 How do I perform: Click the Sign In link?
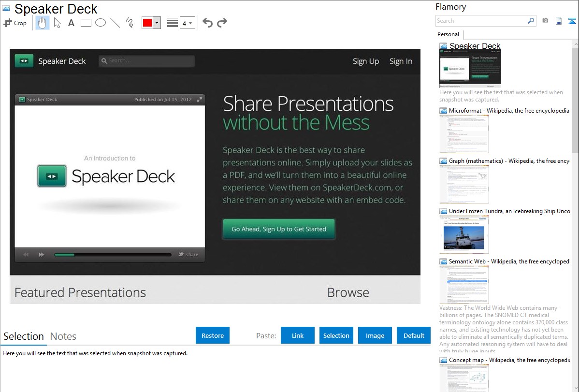401,61
